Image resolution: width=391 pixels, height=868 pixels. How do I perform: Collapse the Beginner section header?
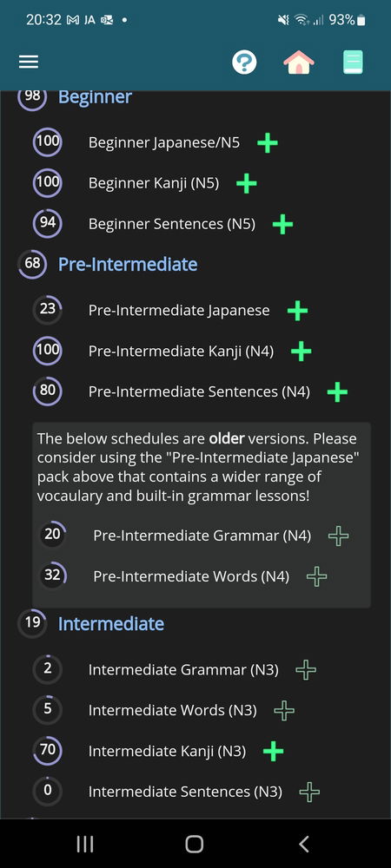tap(96, 97)
